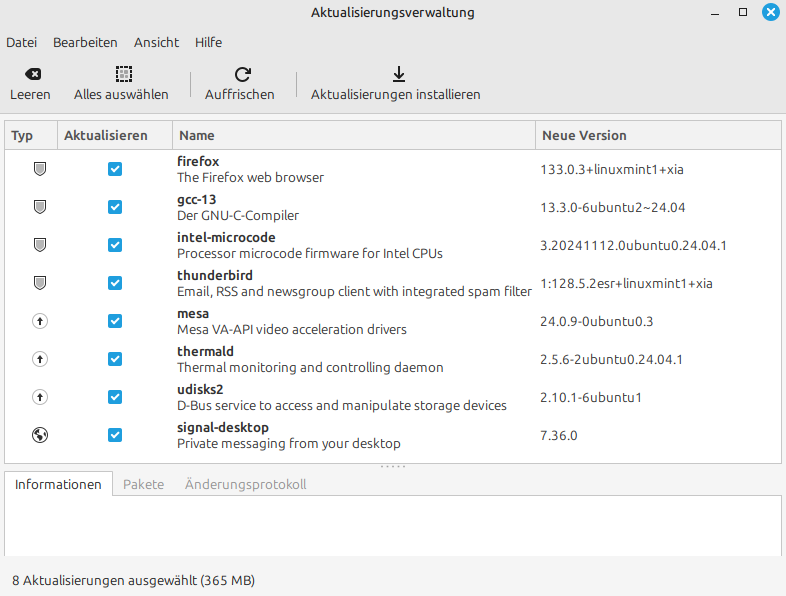Image resolution: width=786 pixels, height=596 pixels.
Task: Click the shield icon in thunderbird row
Action: coord(40,283)
